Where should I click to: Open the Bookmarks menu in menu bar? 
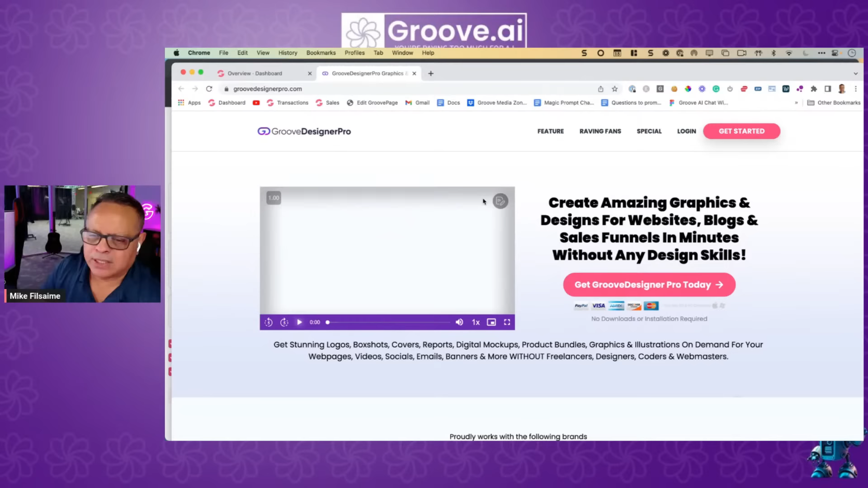[x=321, y=53]
